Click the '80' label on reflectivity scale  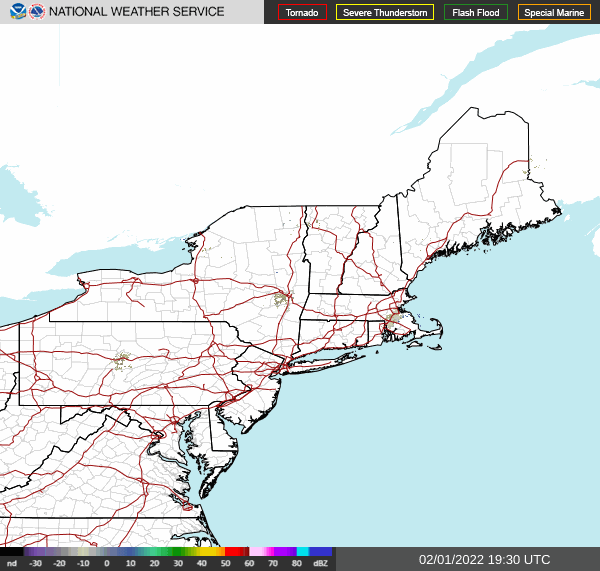(x=297, y=564)
